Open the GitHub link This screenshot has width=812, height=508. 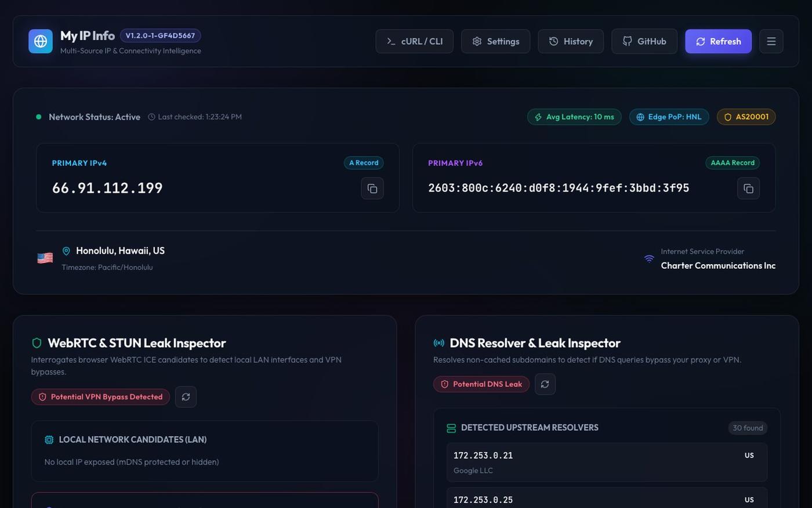[x=644, y=41]
